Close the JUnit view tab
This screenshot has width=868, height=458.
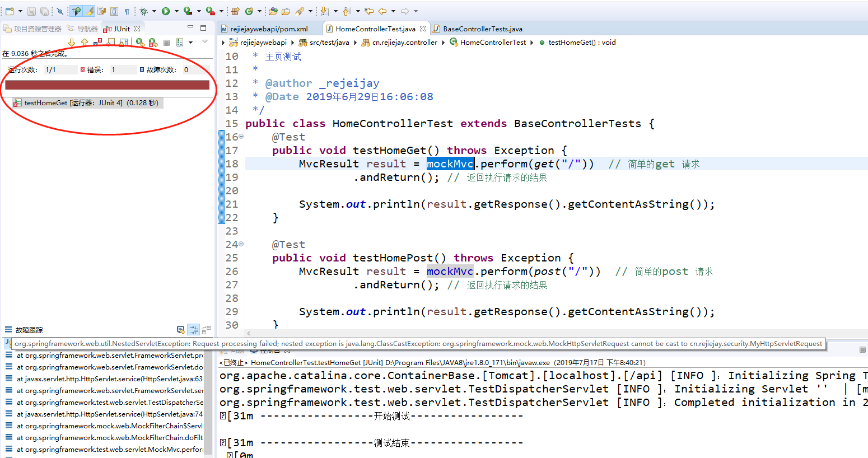[137, 29]
